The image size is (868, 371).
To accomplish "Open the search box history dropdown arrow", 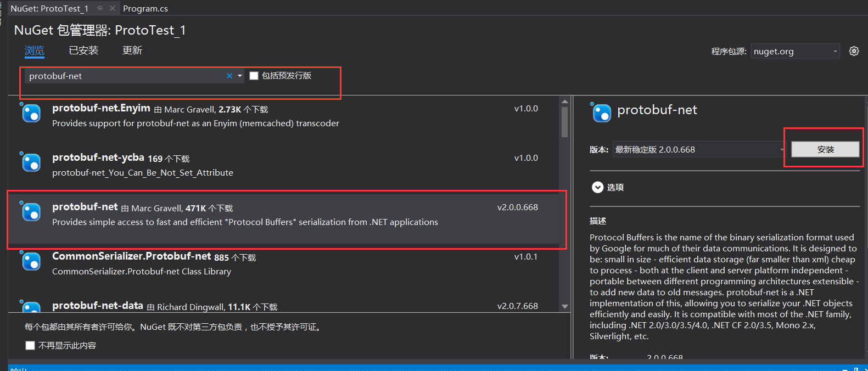I will [x=240, y=76].
